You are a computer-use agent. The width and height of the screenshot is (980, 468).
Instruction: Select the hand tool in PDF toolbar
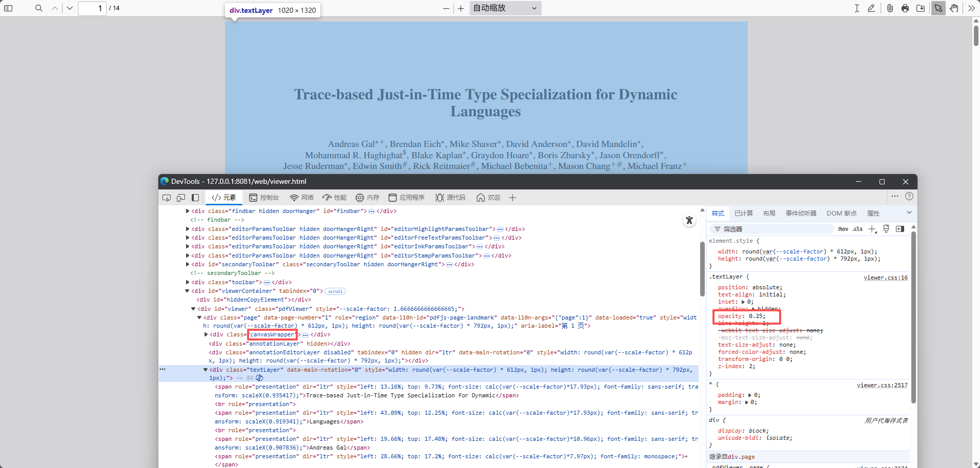pyautogui.click(x=954, y=8)
